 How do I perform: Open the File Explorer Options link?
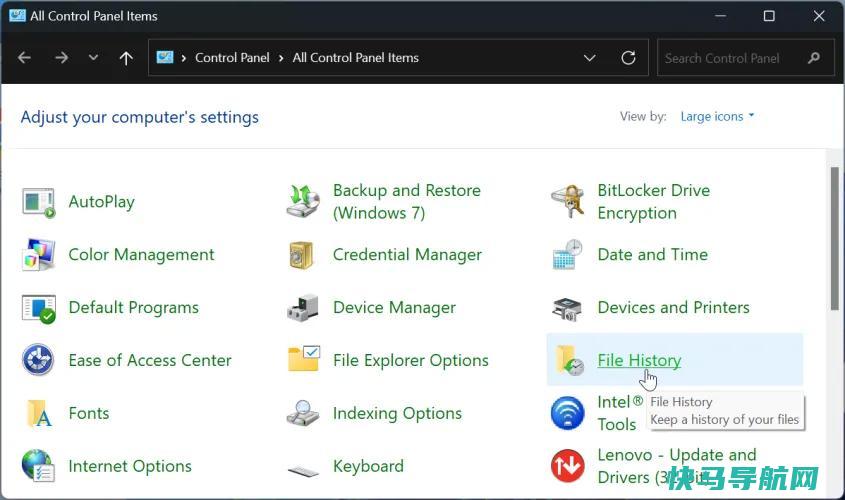(x=411, y=360)
